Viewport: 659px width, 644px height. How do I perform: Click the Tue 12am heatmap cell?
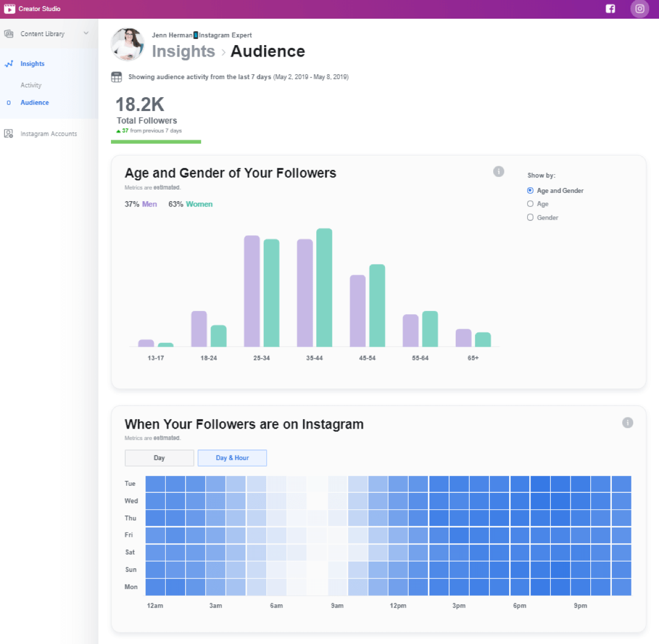(155, 484)
